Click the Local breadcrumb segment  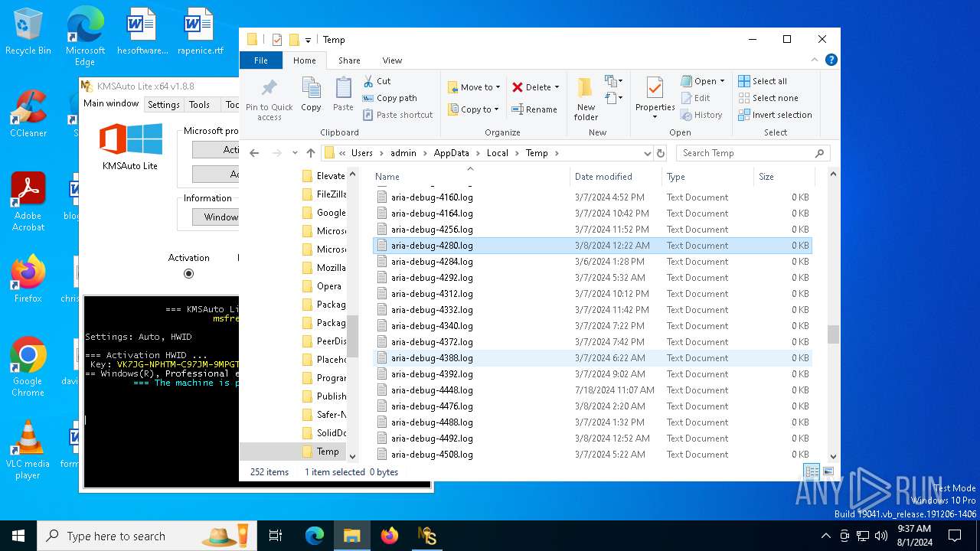(x=497, y=153)
